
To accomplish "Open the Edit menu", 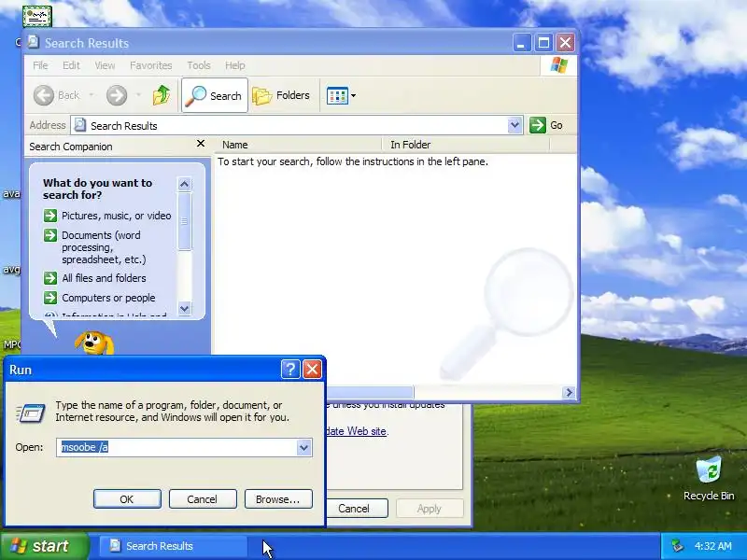I will (72, 65).
